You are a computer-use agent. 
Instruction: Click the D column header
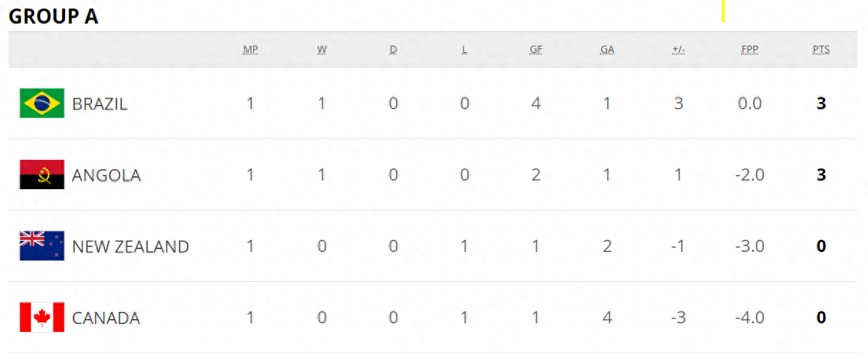[393, 50]
